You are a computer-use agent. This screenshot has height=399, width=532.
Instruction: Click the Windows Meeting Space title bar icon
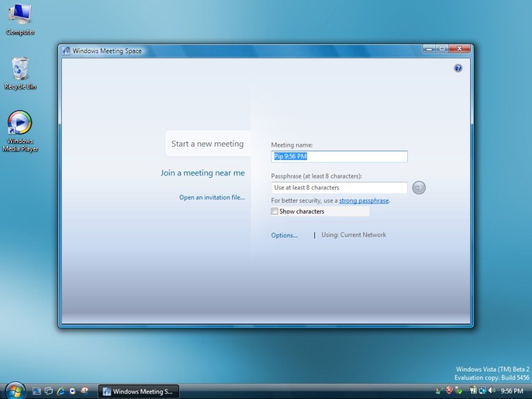point(66,51)
